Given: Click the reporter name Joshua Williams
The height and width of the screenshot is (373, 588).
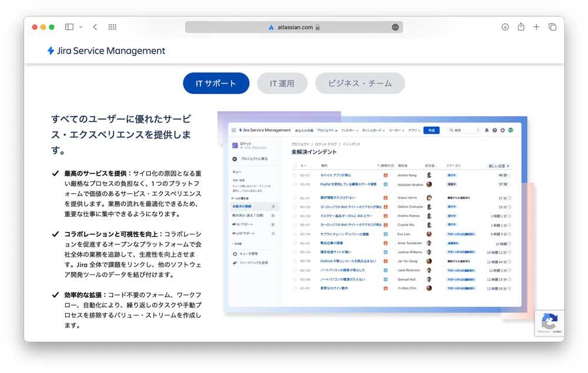Looking at the screenshot, I should 409,252.
